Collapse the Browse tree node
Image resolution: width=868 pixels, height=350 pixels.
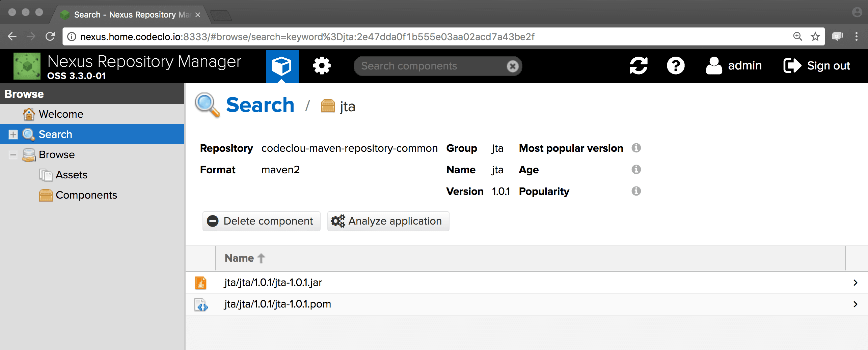13,155
